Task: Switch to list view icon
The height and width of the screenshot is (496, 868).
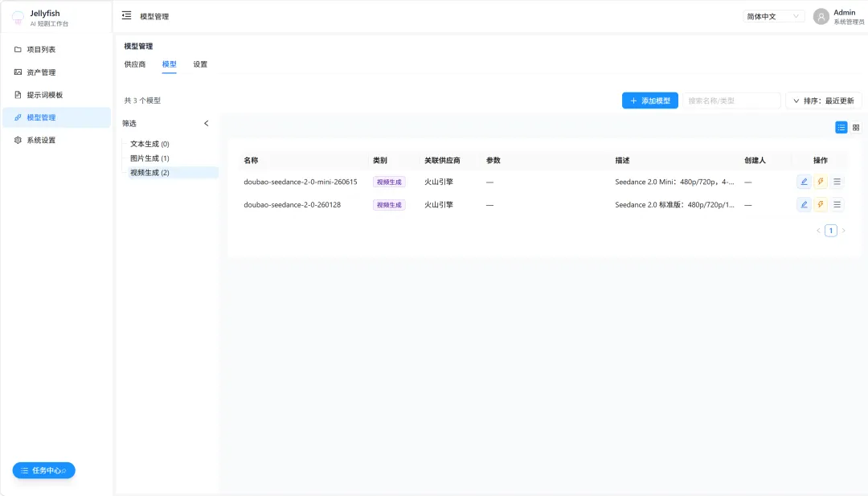Action: click(841, 127)
